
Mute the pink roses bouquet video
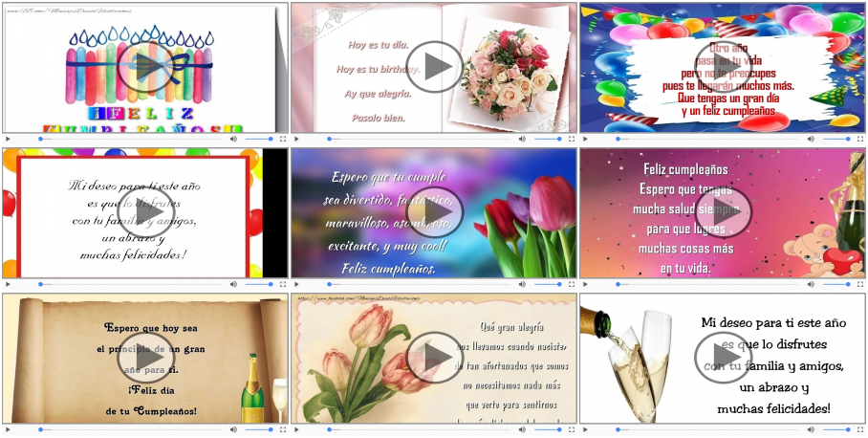coord(522,139)
